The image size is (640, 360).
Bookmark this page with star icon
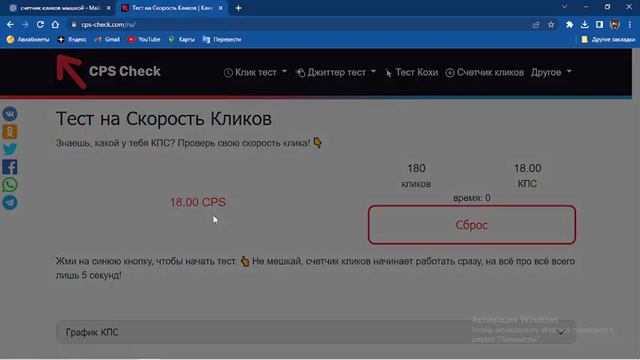click(551, 24)
